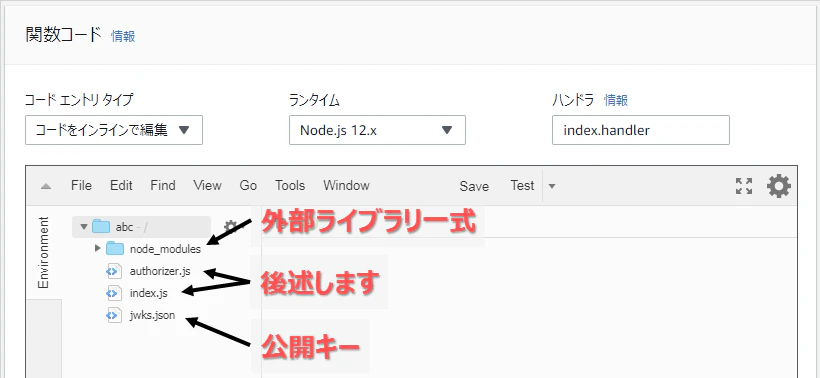Click the node_modules folder icon
Screen dimensions: 820x378
pos(115,248)
